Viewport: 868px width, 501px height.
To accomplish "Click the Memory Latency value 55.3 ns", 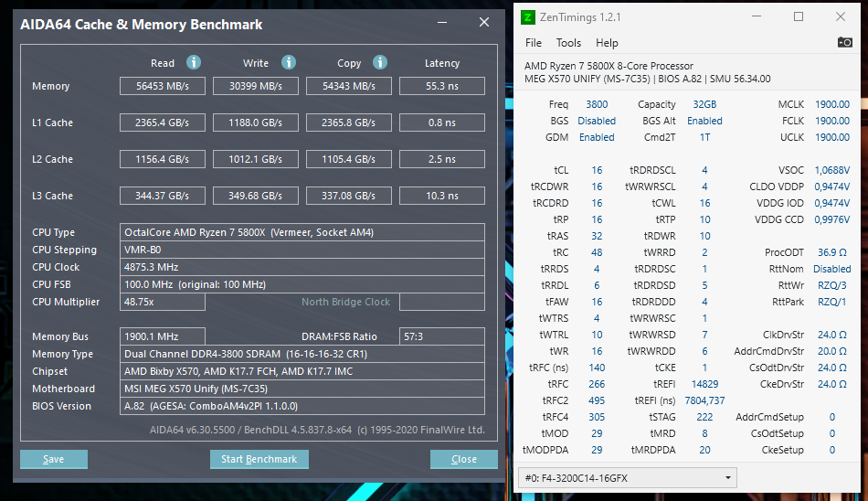I will tap(441, 86).
